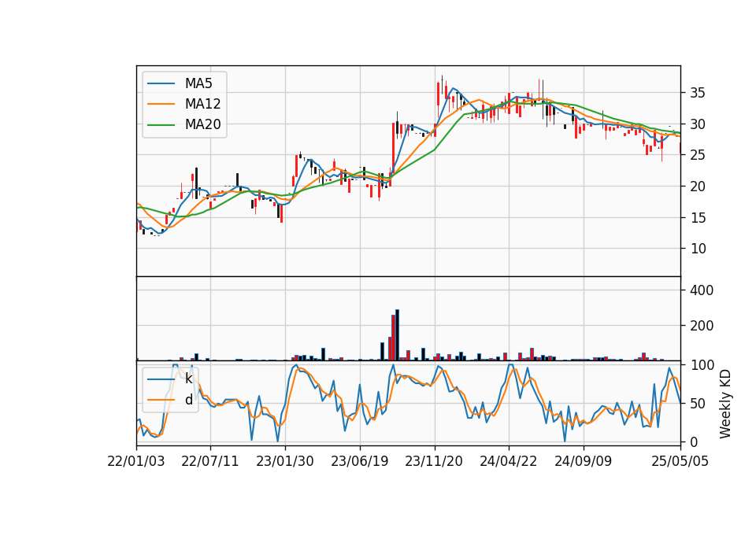756x543 pixels.
Task: Click the Weekly KD axis label
Action: pyautogui.click(x=725, y=404)
